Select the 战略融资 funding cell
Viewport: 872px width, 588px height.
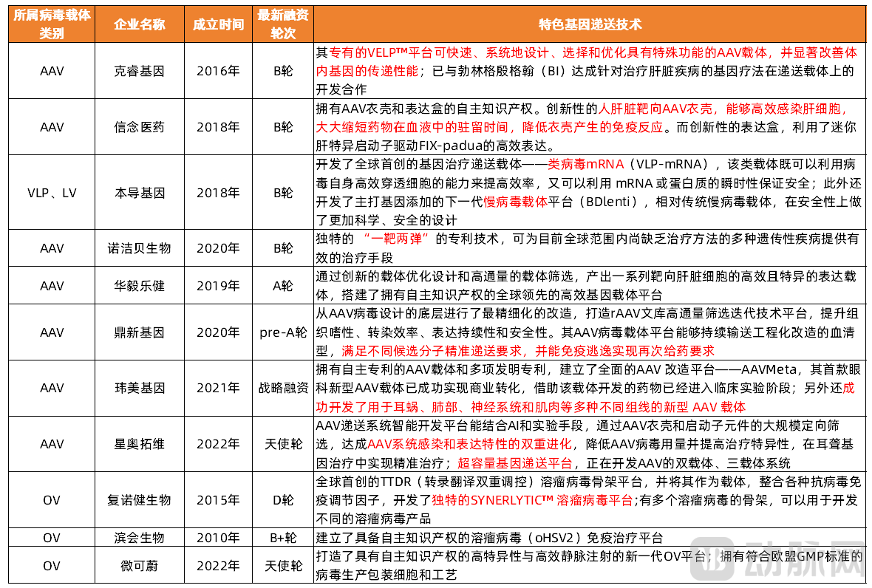(283, 388)
